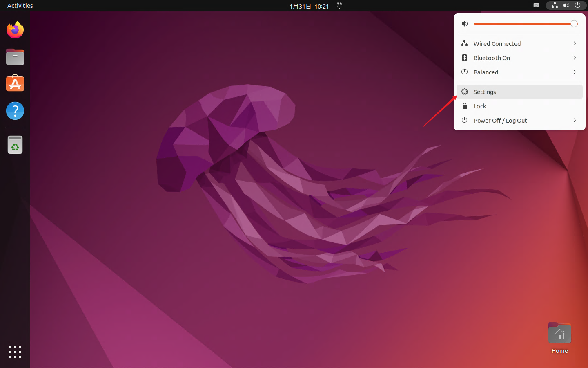This screenshot has width=588, height=368.
Task: Open the Trash from the dock
Action: [15, 145]
